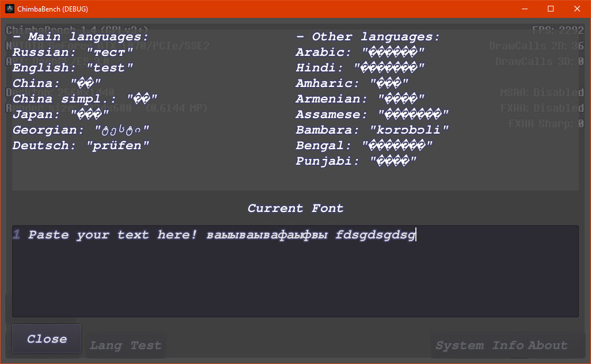The height and width of the screenshot is (364, 591).
Task: Close the window using the title bar X
Action: point(577,9)
